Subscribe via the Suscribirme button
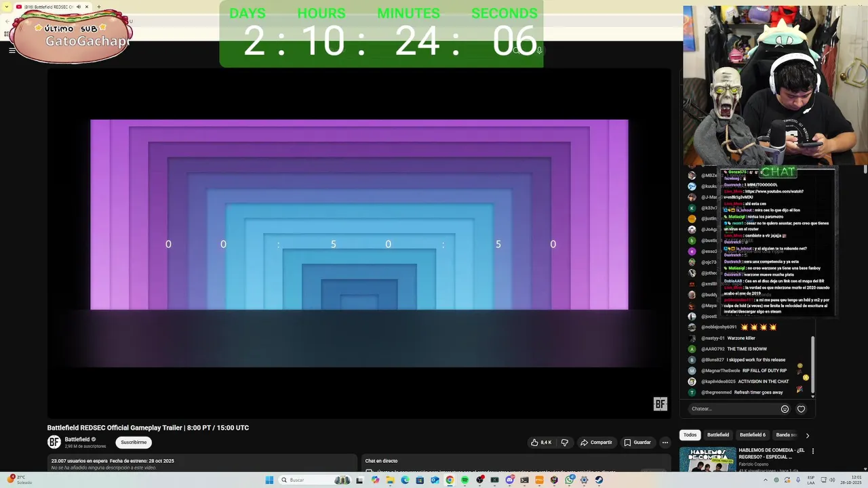Image resolution: width=868 pixels, height=488 pixels. [x=134, y=443]
